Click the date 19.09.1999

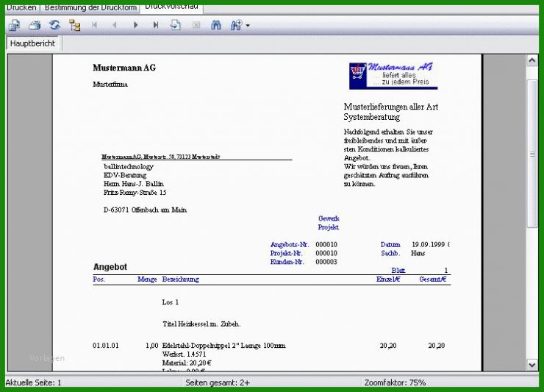pos(428,244)
